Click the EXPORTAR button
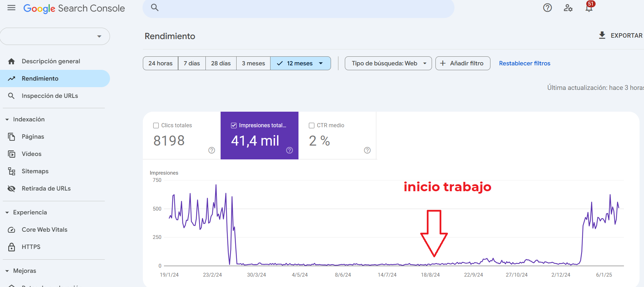 tap(620, 35)
